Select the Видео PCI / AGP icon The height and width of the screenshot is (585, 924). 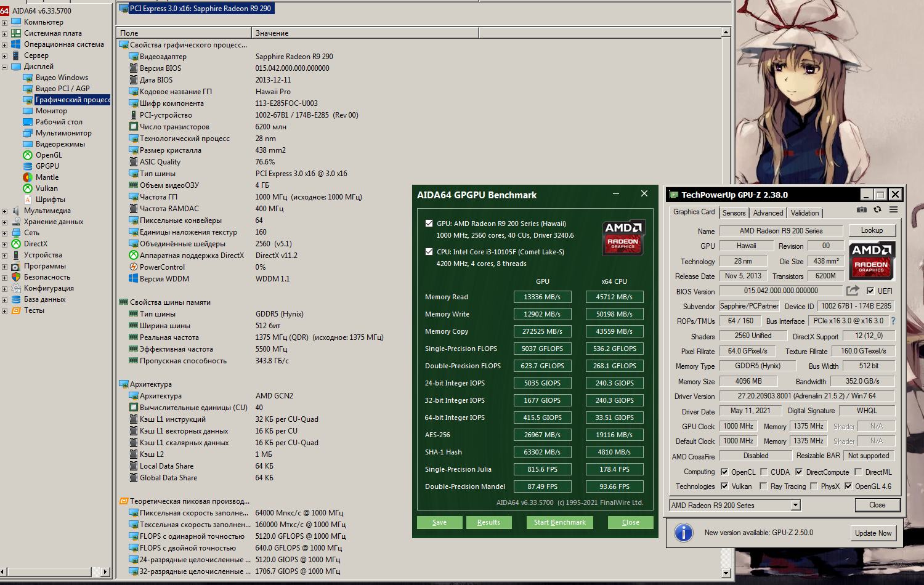tap(28, 89)
